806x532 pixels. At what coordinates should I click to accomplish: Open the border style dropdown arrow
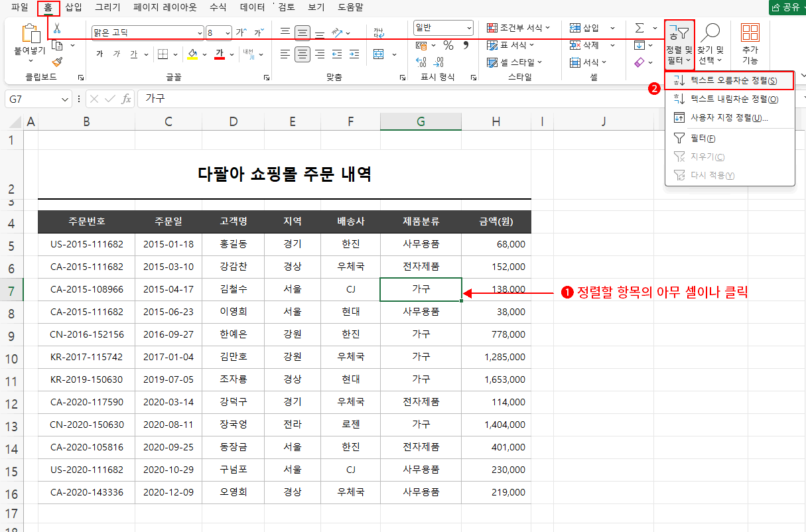(x=176, y=54)
